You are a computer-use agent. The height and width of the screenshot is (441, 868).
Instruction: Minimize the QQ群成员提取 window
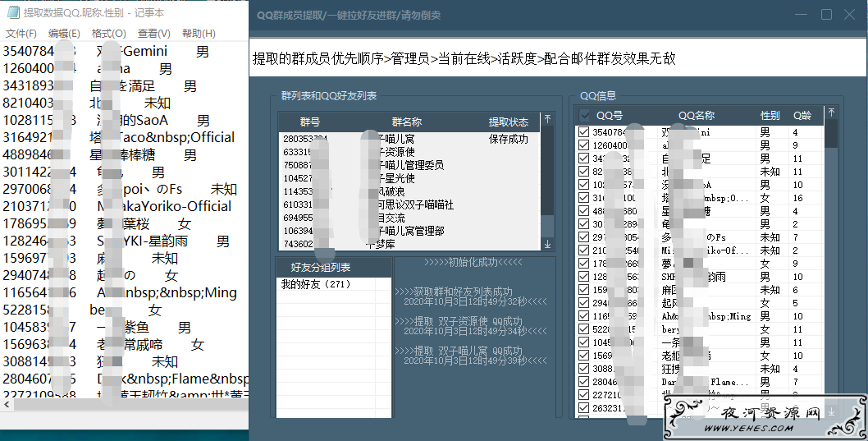(x=802, y=15)
